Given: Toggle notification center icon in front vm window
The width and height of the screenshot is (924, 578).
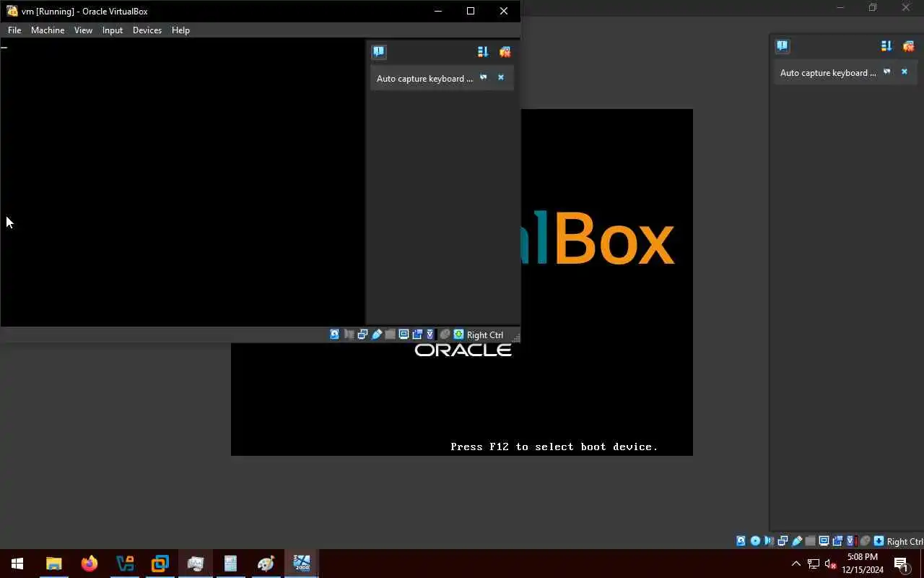Looking at the screenshot, I should (x=378, y=52).
